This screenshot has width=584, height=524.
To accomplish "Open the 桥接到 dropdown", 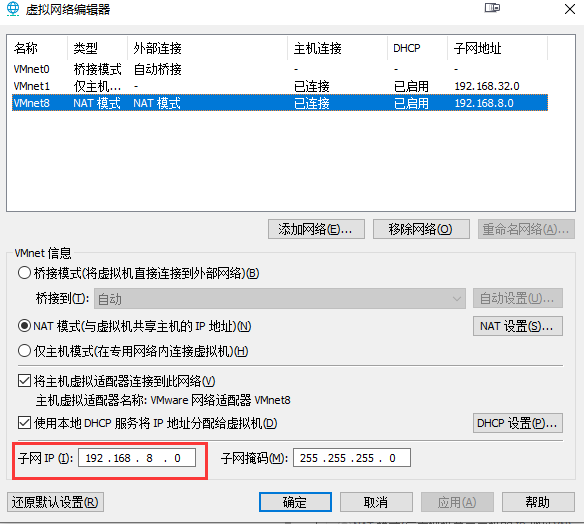I will tap(280, 299).
